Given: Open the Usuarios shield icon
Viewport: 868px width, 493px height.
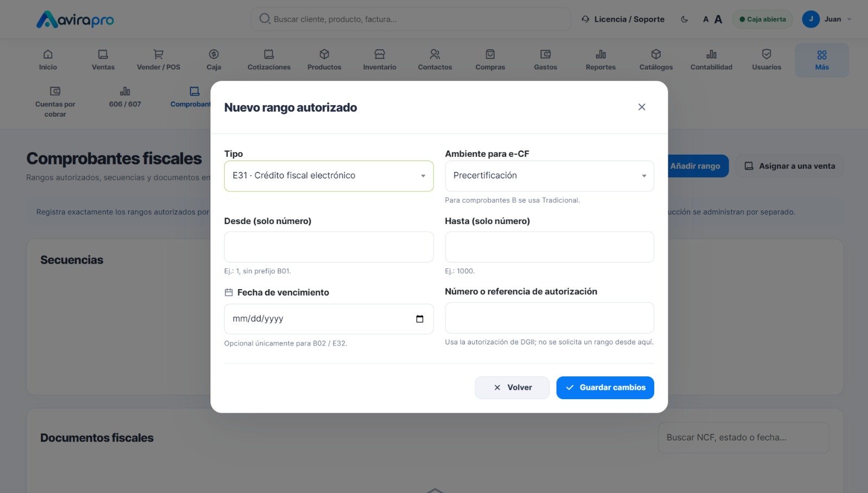Looking at the screenshot, I should pyautogui.click(x=767, y=54).
